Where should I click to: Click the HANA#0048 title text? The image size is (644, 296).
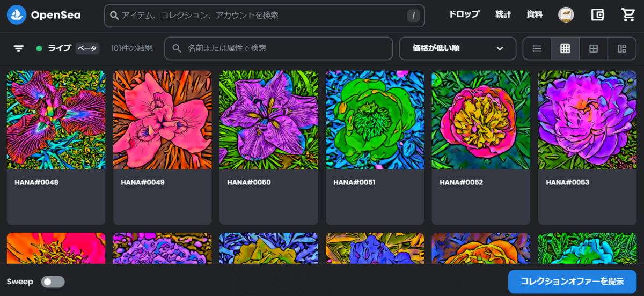click(x=36, y=182)
